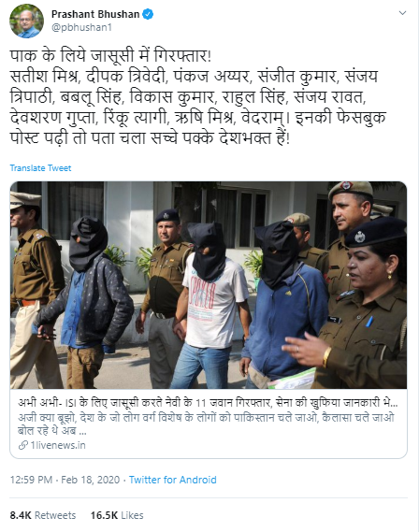
Task: View the 16.5K Likes list
Action: click(117, 515)
